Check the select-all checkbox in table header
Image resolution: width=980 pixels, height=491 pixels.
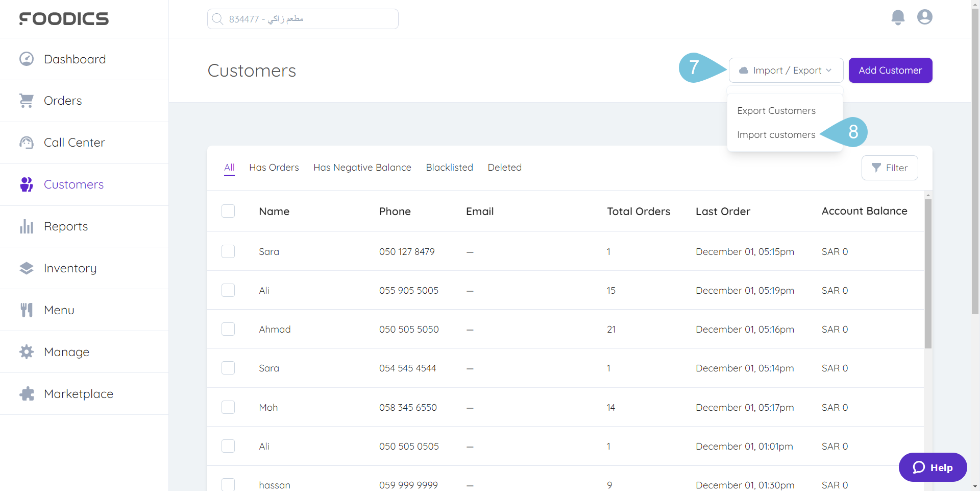(228, 211)
